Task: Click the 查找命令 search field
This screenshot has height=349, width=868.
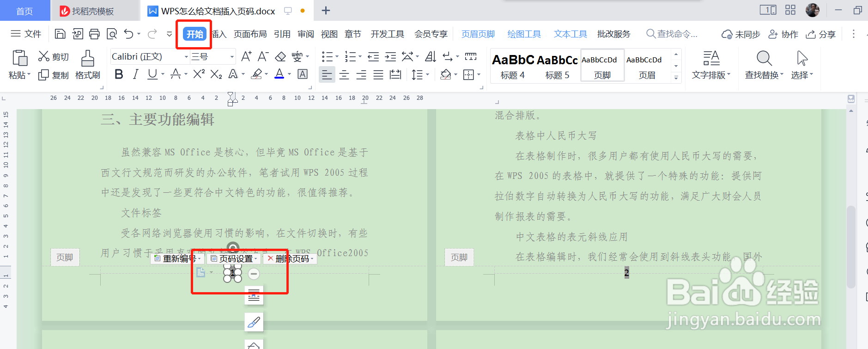Action: pyautogui.click(x=672, y=34)
